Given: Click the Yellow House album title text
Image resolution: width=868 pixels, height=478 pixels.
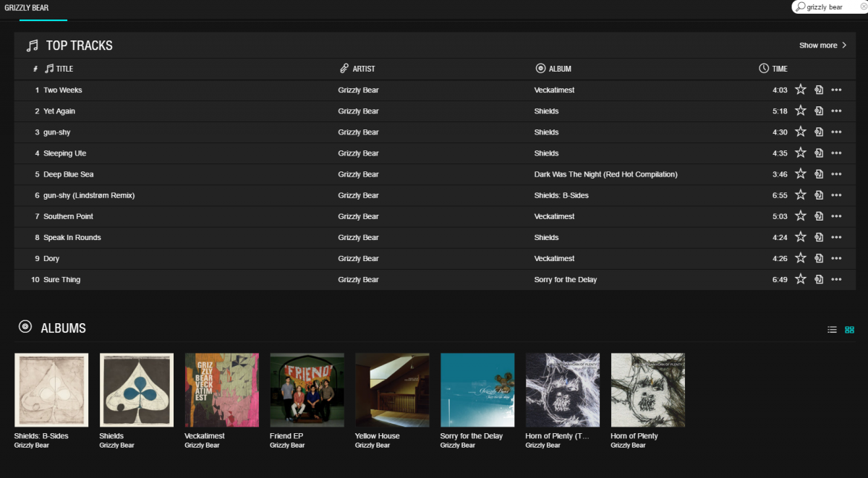Looking at the screenshot, I should click(378, 436).
